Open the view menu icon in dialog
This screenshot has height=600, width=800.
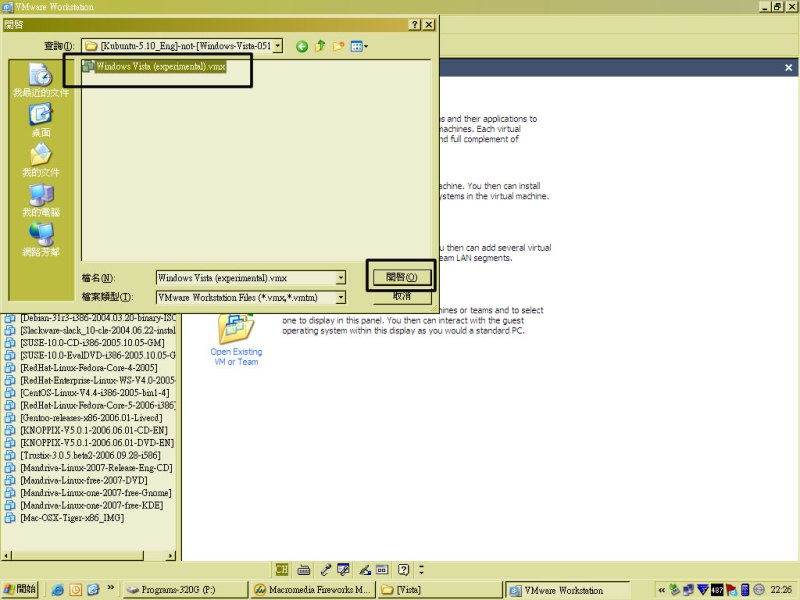359,46
